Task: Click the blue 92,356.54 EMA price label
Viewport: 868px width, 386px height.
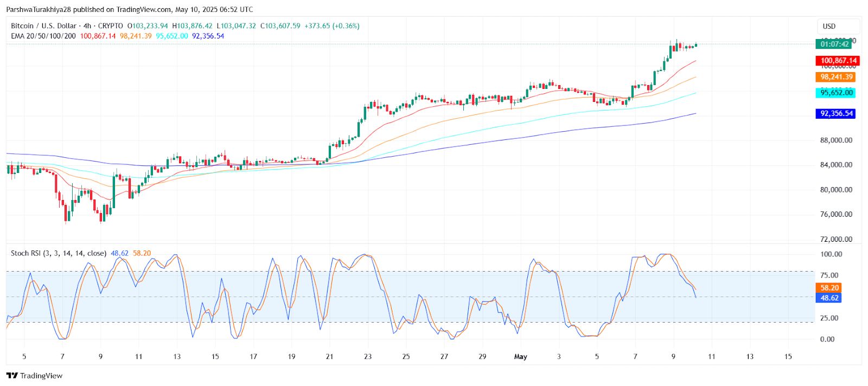Action: click(x=836, y=113)
